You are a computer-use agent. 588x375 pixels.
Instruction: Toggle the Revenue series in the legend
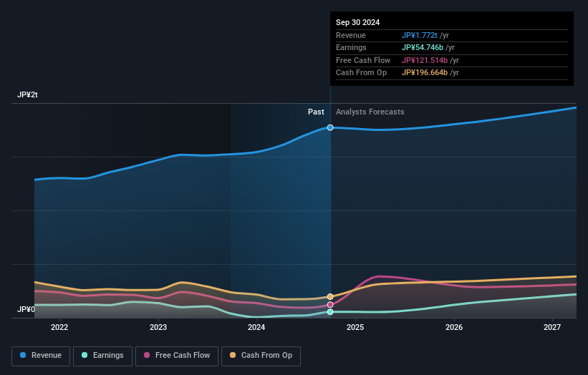pyautogui.click(x=41, y=356)
